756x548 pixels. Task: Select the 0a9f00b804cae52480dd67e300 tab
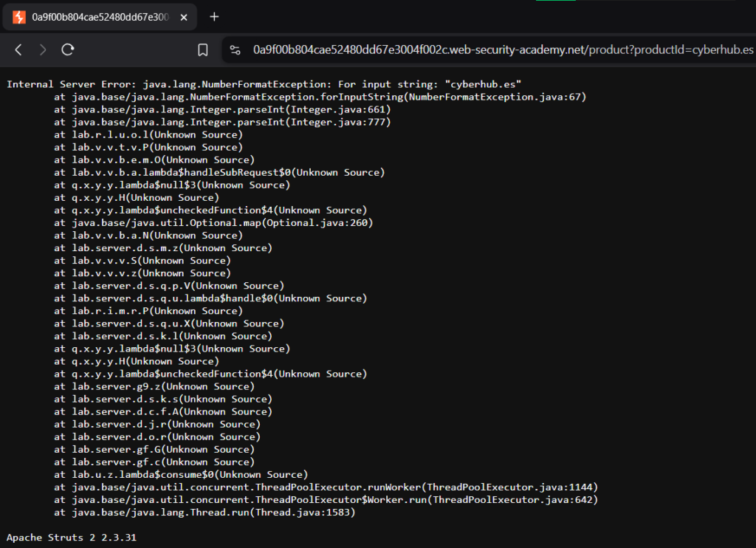tap(100, 18)
